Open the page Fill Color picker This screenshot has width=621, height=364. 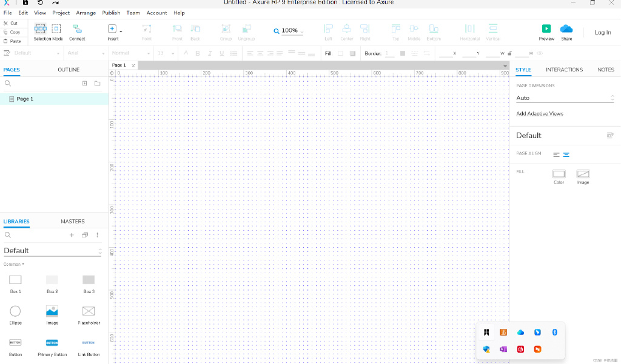click(559, 174)
